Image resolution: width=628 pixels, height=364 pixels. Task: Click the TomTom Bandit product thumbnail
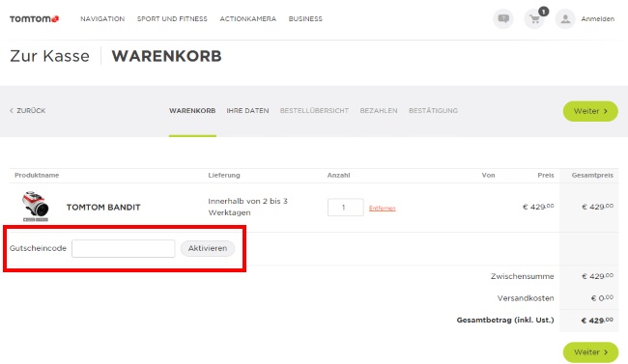click(35, 207)
